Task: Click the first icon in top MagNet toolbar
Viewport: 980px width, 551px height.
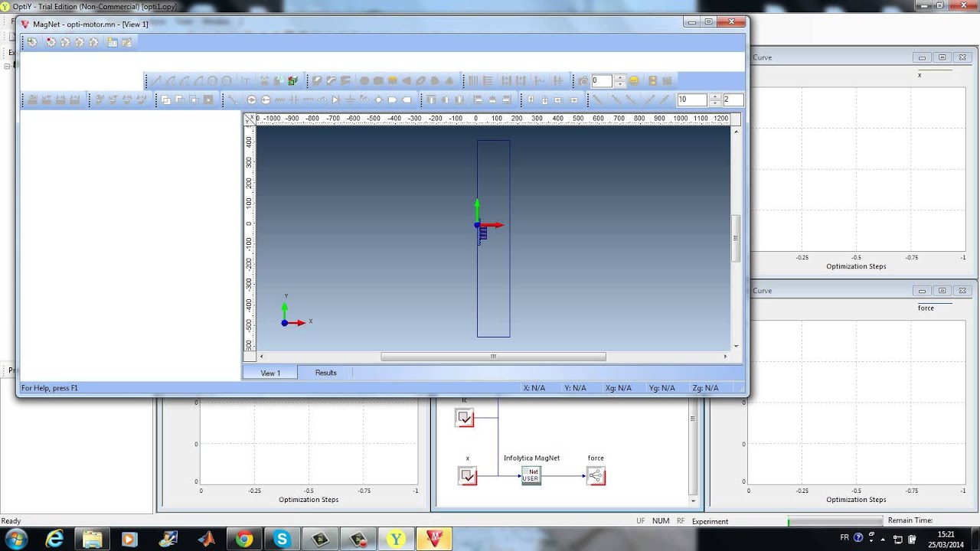Action: pyautogui.click(x=31, y=42)
